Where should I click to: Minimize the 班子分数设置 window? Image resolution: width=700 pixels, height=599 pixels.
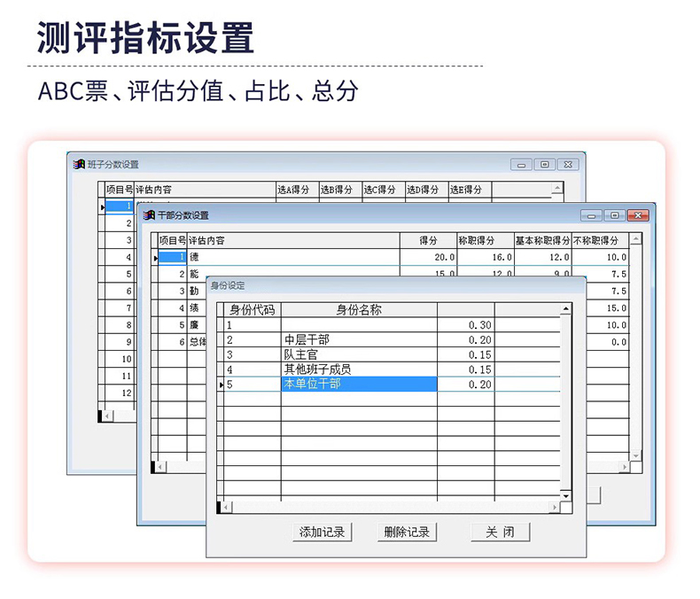coord(522,164)
